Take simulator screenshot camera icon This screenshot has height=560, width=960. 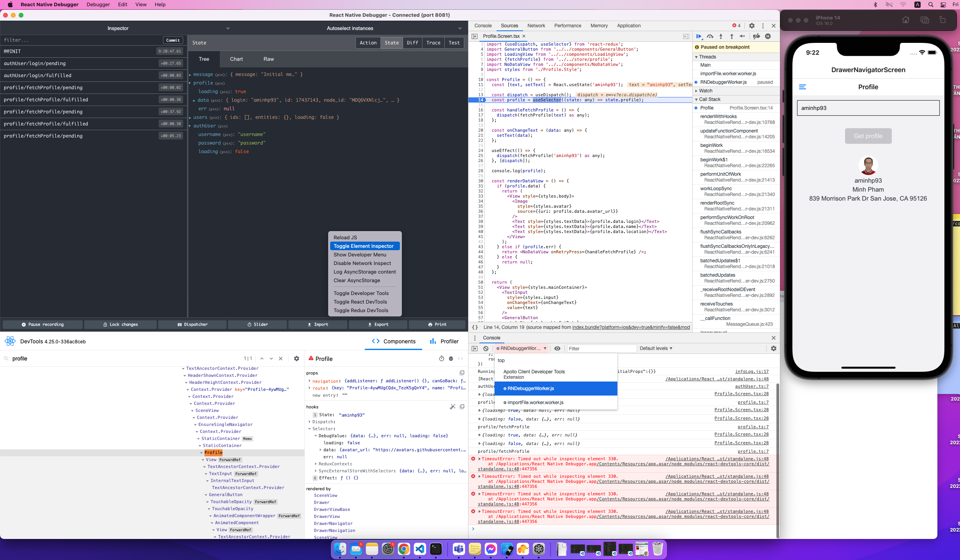pos(925,20)
